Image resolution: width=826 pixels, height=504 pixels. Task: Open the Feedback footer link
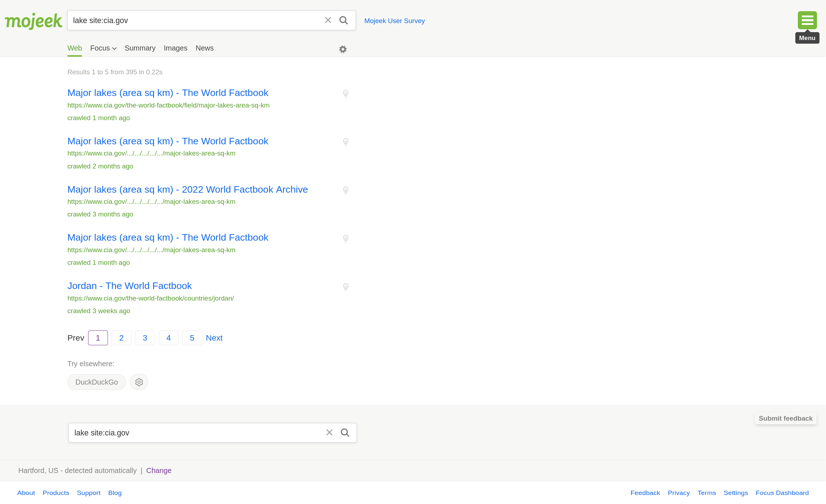coord(645,493)
